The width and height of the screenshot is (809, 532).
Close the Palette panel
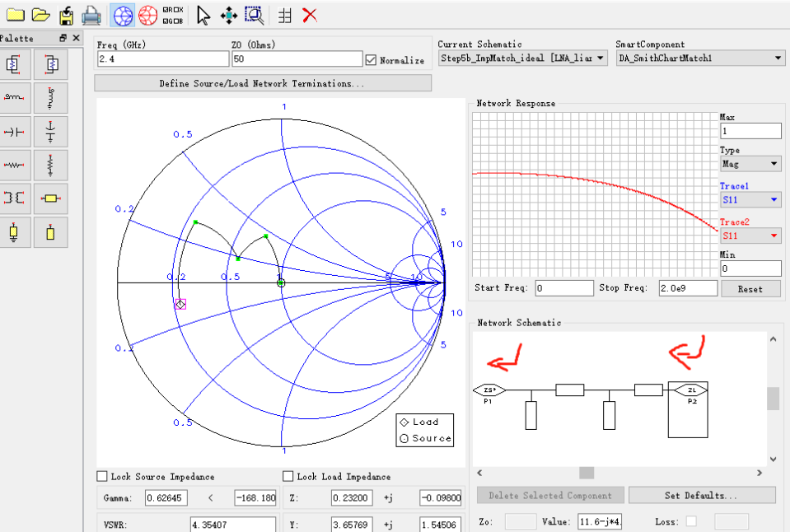pyautogui.click(x=76, y=38)
